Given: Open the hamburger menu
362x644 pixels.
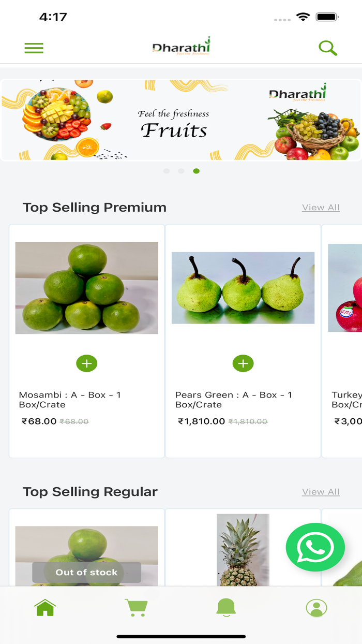Looking at the screenshot, I should (34, 48).
